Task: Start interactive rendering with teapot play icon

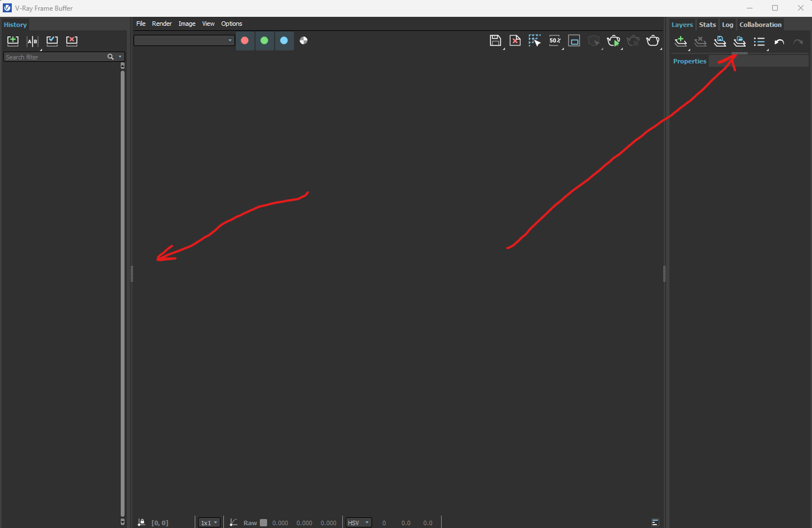Action: [x=613, y=40]
